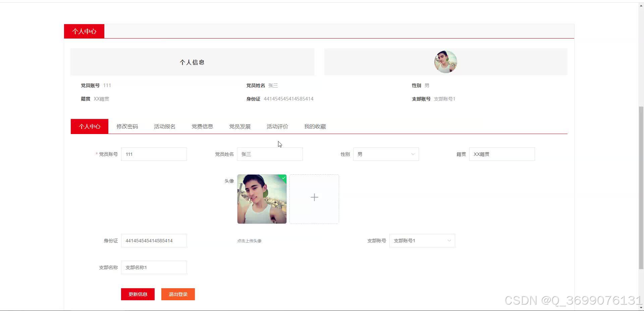Click the circular profile avatar at top right
Screen dimensions: 644x311
click(x=445, y=62)
